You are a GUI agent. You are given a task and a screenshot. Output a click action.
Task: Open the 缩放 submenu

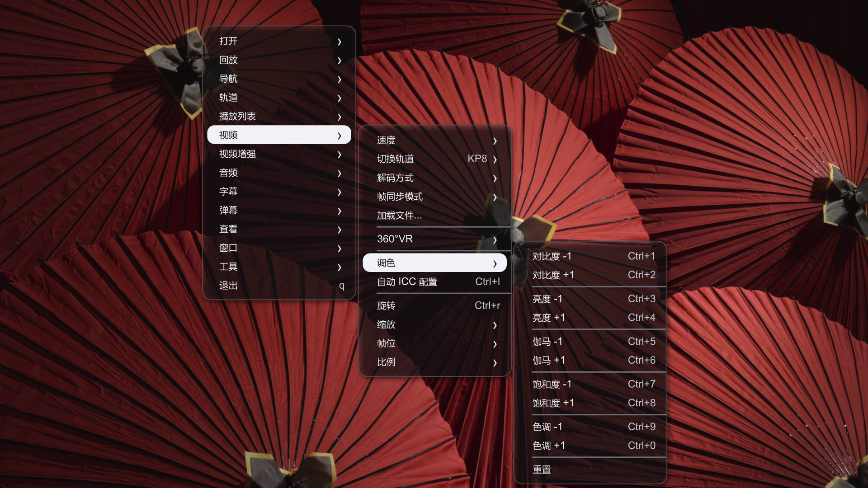point(434,324)
